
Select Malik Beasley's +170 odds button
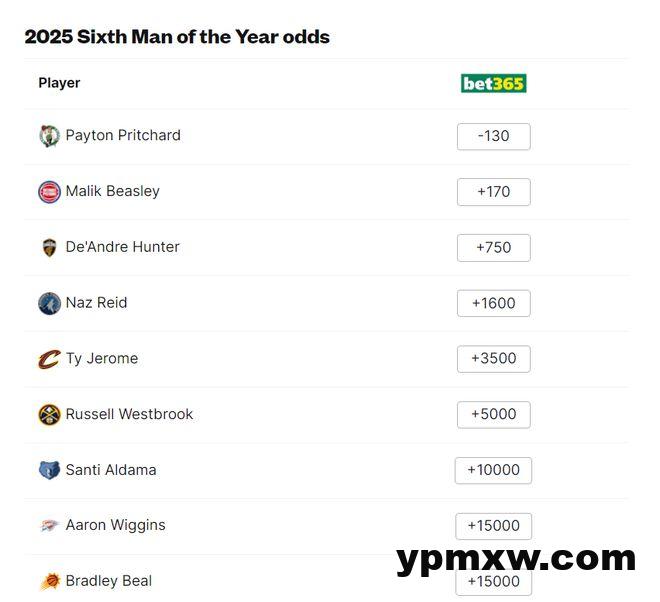(x=493, y=192)
